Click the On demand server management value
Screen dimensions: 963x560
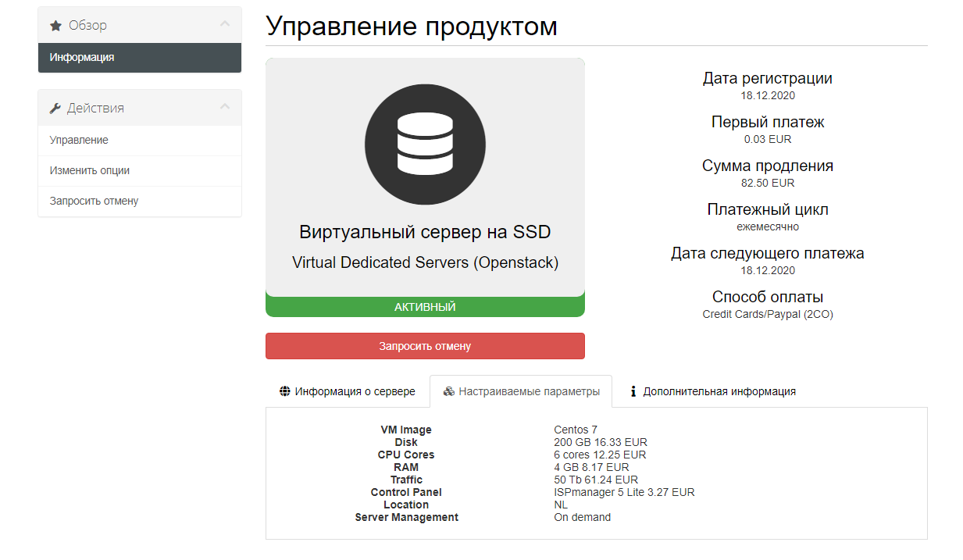pyautogui.click(x=583, y=517)
